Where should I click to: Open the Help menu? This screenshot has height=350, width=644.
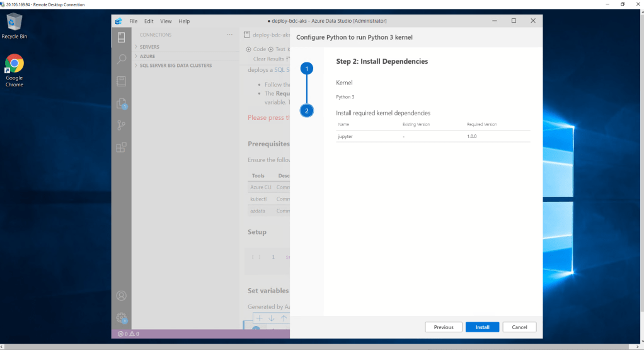coord(184,21)
